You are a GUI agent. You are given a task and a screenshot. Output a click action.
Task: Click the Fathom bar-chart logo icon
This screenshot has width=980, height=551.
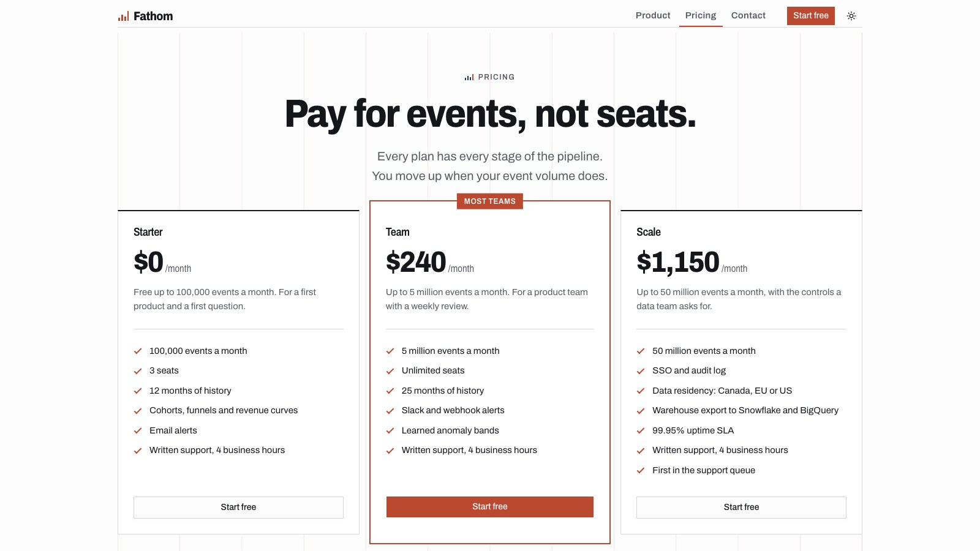(x=123, y=17)
